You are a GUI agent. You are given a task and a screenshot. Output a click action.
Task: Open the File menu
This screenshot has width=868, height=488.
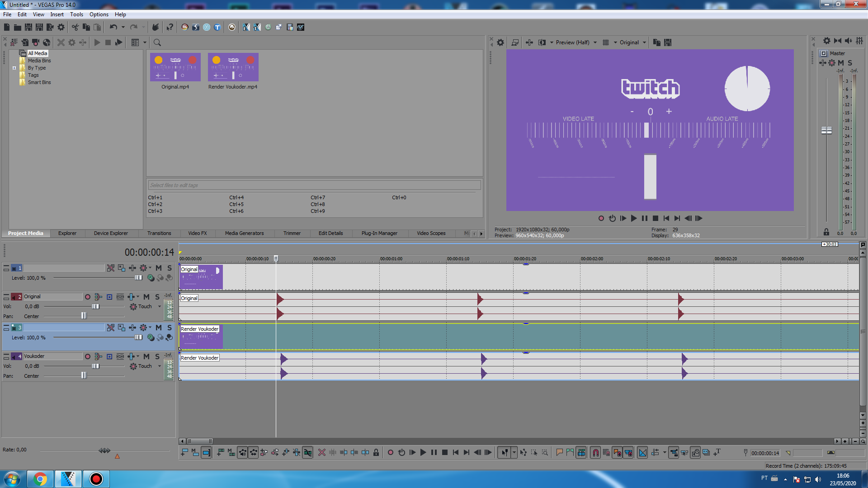7,14
